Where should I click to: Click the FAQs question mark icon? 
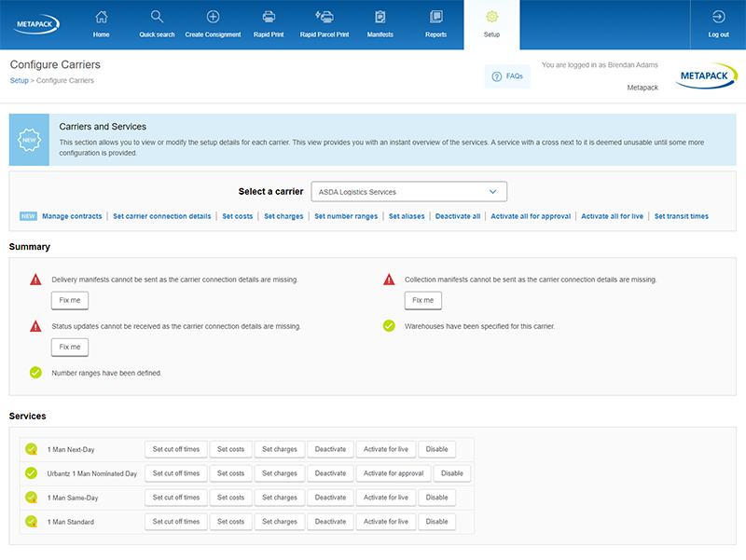coord(497,76)
